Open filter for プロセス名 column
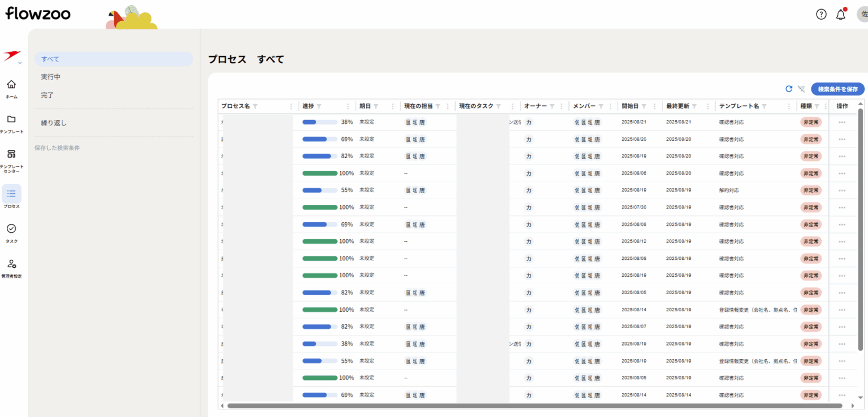The width and height of the screenshot is (868, 417). (x=255, y=106)
